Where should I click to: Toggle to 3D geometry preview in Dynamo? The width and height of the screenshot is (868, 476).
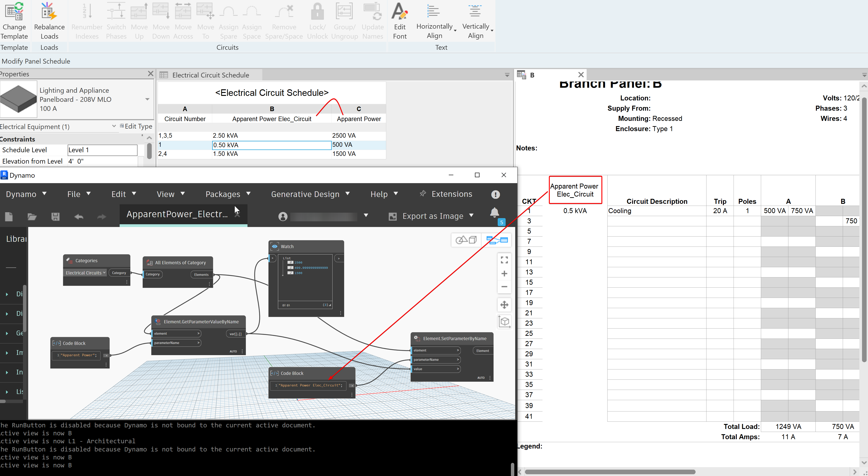[466, 240]
